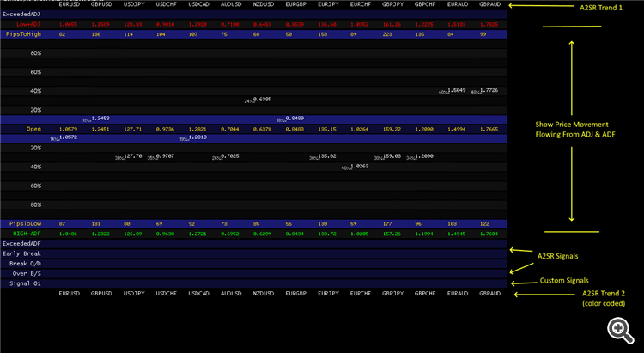This screenshot has height=353, width=644.
Task: Click the PipsToHigh row label
Action: [23, 34]
